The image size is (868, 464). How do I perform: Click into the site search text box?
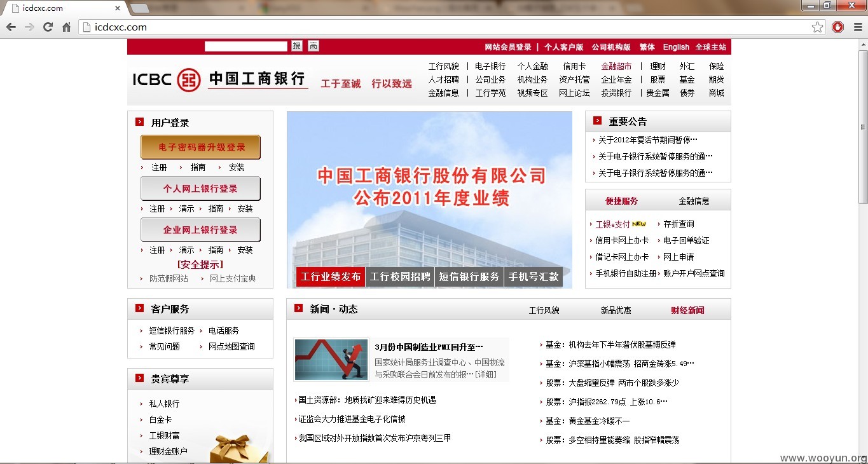246,46
